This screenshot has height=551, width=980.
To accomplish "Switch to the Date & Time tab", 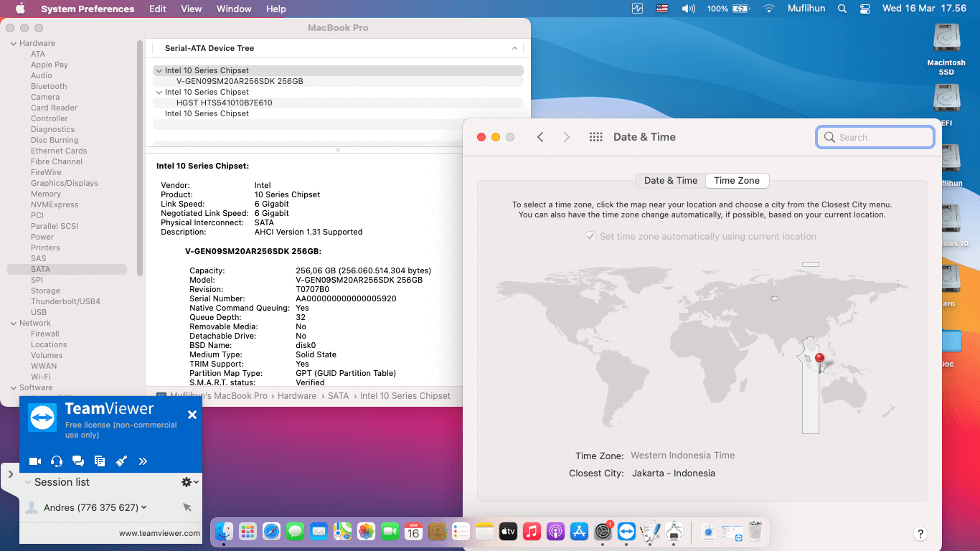I will pyautogui.click(x=669, y=180).
